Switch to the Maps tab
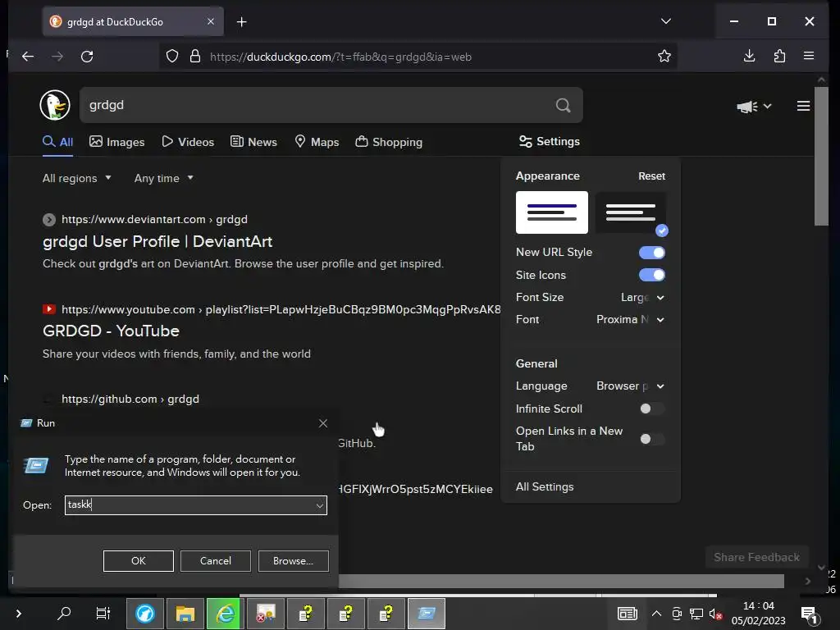The width and height of the screenshot is (840, 630). click(x=317, y=142)
